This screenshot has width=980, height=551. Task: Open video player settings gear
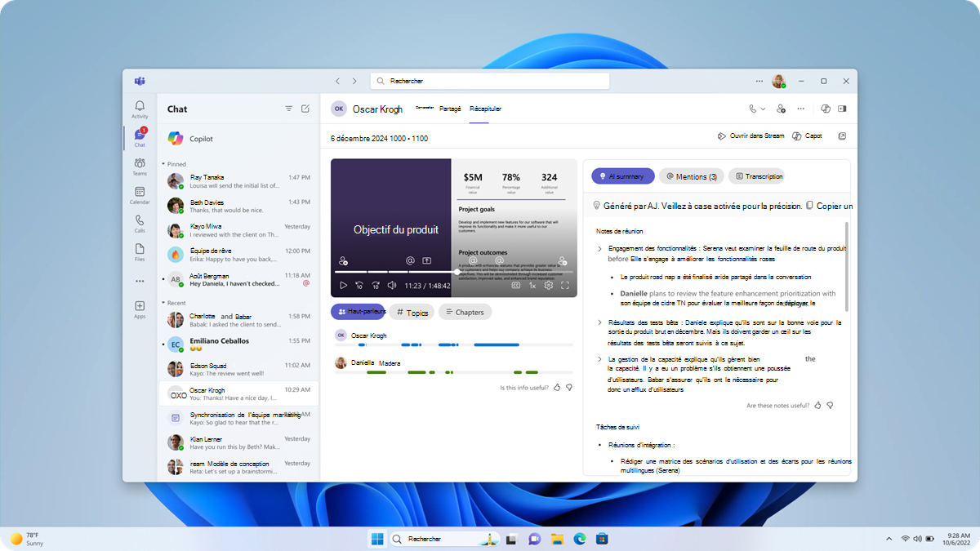click(x=549, y=285)
